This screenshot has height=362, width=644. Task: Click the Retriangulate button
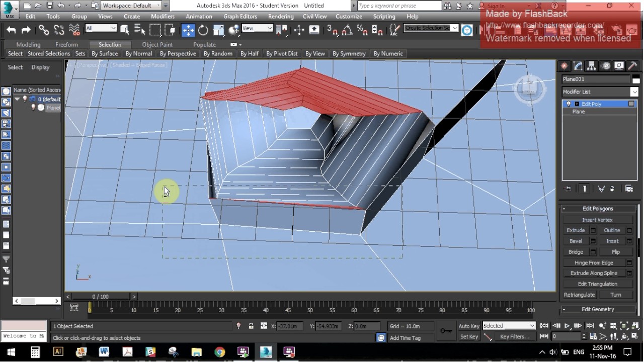click(580, 295)
